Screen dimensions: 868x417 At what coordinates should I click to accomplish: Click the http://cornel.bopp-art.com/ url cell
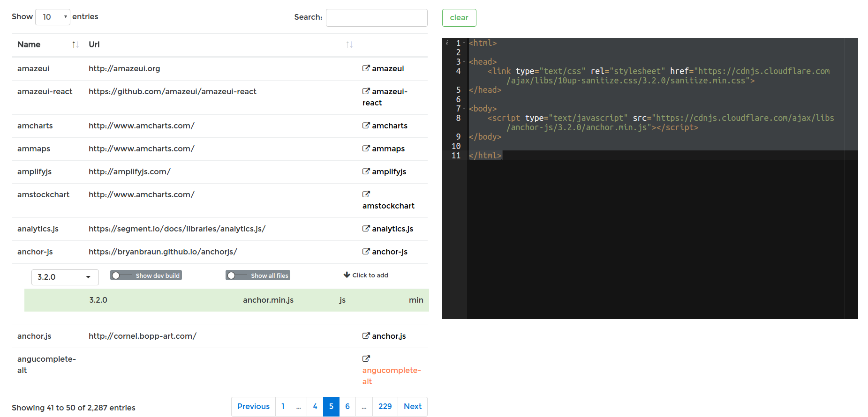coord(143,336)
